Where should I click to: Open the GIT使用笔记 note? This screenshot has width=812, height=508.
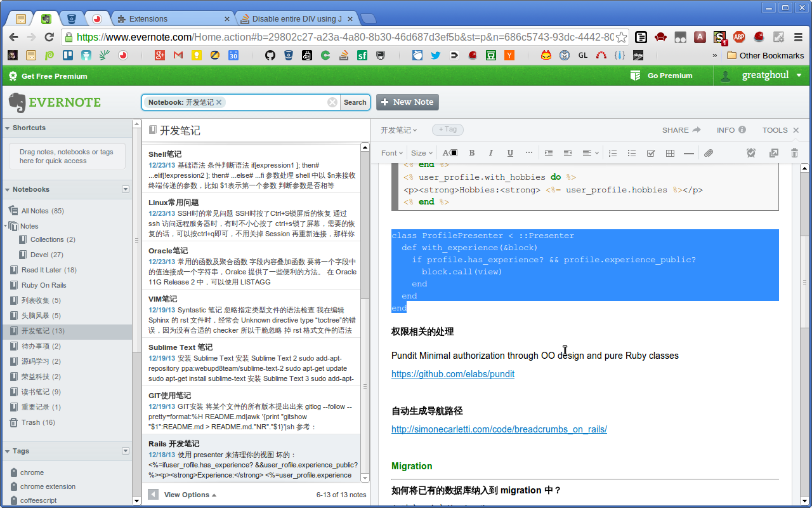coord(251,410)
